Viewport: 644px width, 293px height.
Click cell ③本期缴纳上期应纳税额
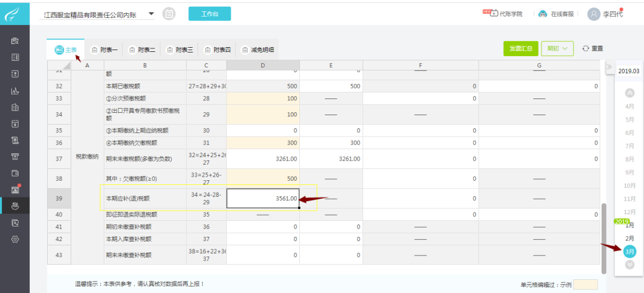coord(145,131)
